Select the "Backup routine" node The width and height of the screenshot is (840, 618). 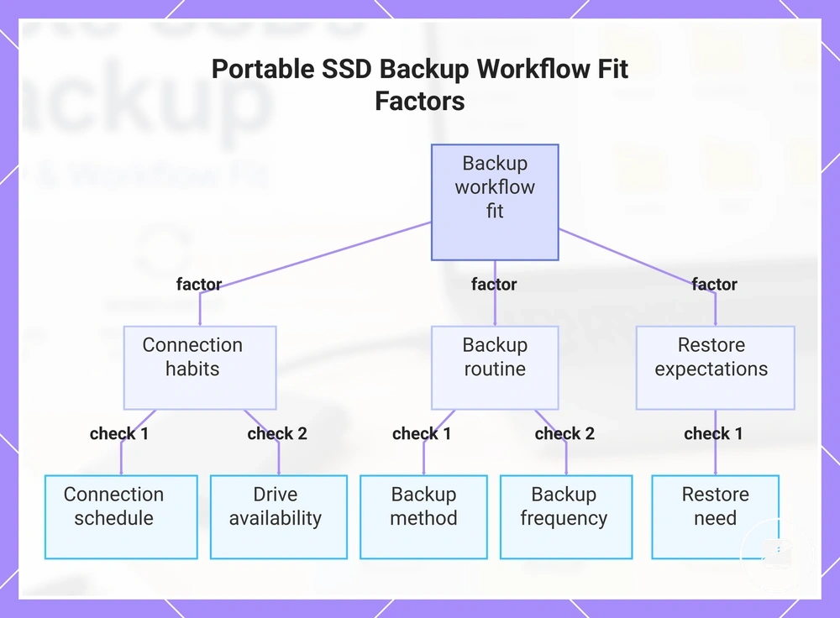tap(495, 368)
